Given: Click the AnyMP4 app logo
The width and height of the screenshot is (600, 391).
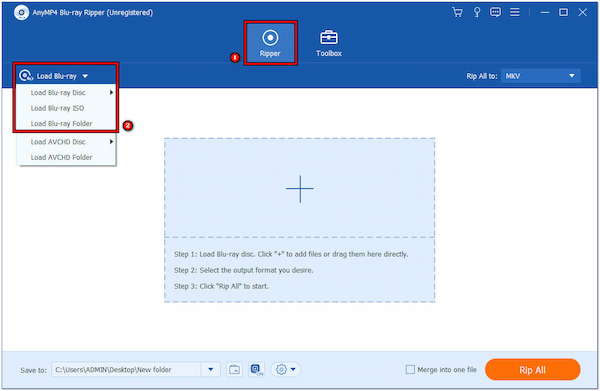Looking at the screenshot, I should point(21,12).
